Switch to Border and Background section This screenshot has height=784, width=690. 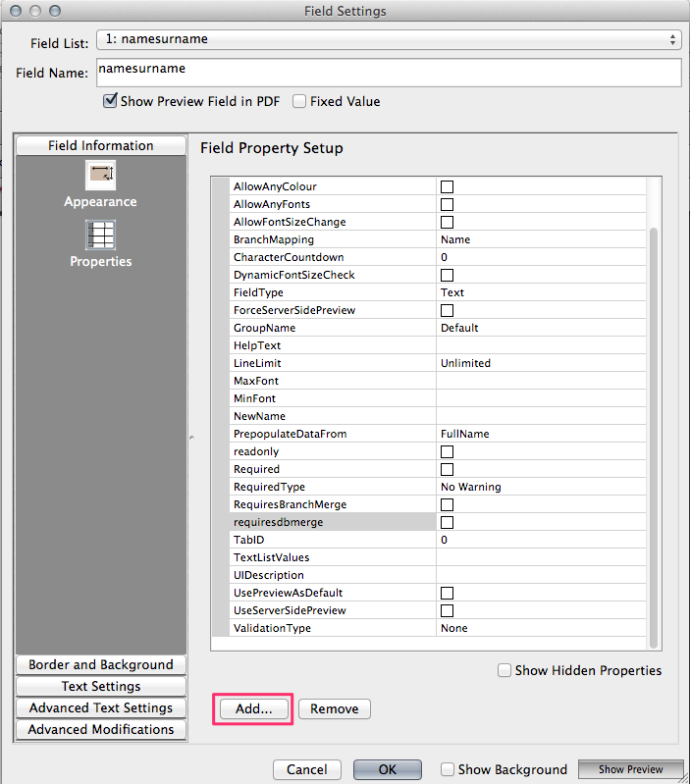[101, 664]
